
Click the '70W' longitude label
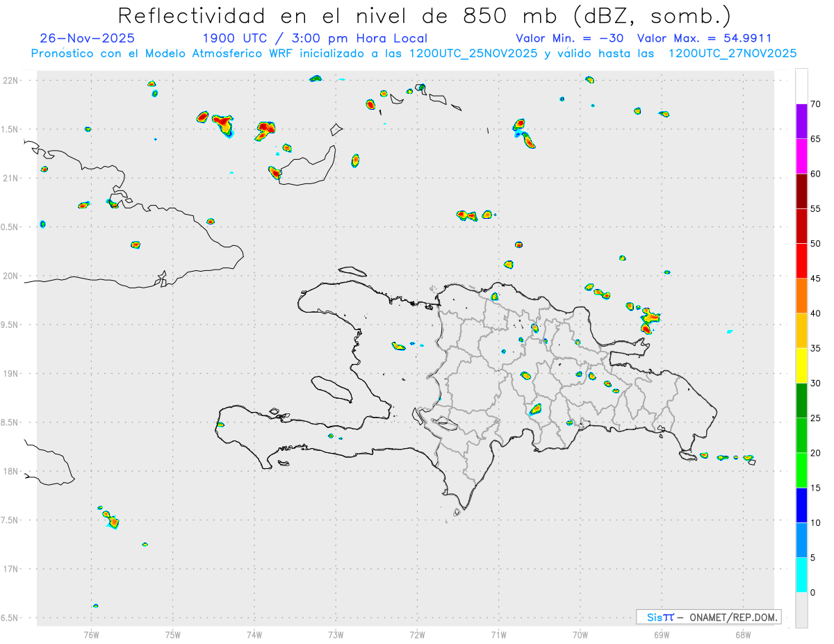point(580,634)
